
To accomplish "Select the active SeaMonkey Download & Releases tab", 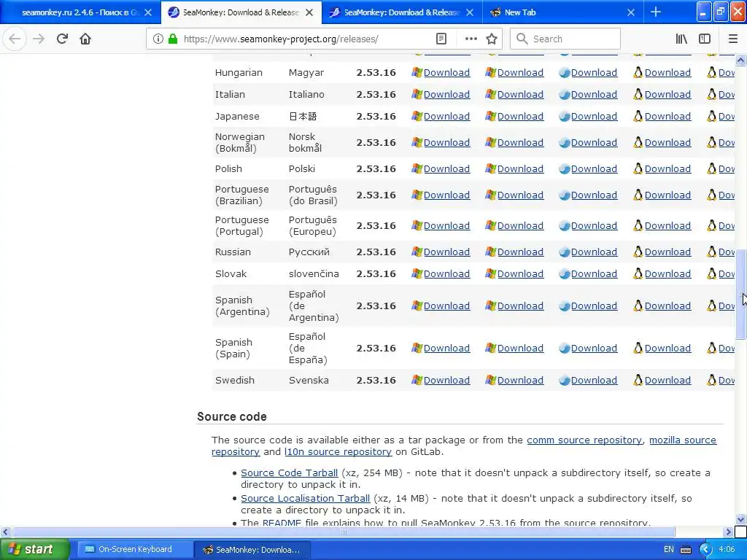I will (x=241, y=12).
